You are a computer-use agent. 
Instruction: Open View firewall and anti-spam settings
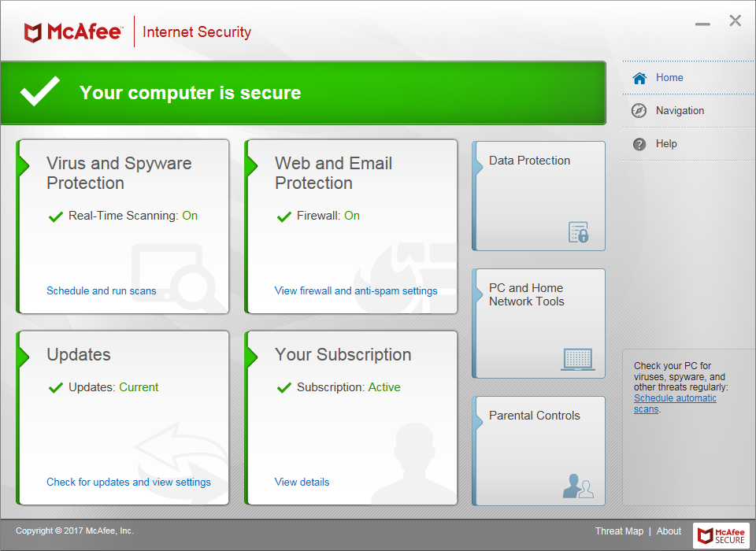click(356, 291)
